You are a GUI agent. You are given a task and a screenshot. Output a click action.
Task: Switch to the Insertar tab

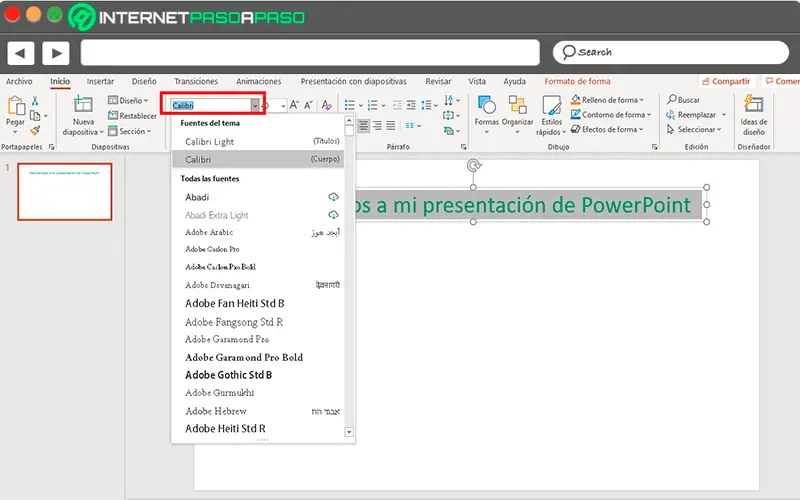(100, 81)
